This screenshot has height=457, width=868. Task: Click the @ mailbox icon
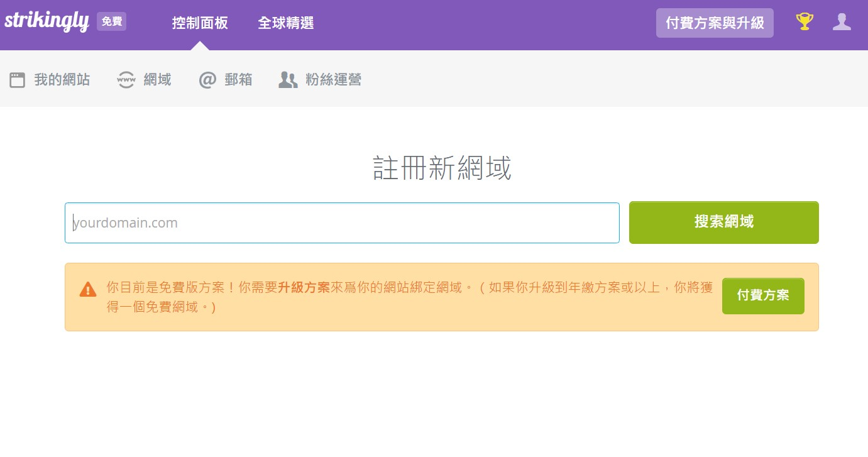(x=207, y=80)
